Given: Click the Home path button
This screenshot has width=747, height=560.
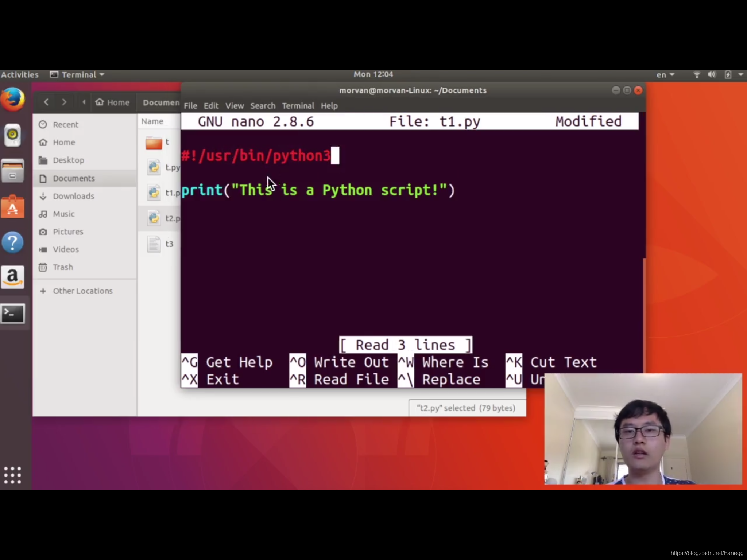Looking at the screenshot, I should point(112,102).
